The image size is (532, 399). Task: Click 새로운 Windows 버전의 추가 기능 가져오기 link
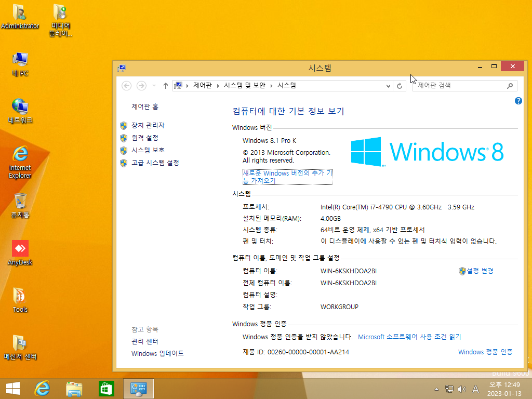click(x=287, y=177)
